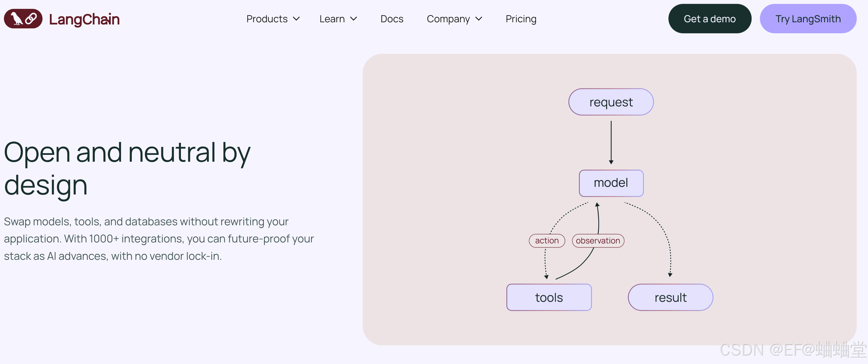Open the Products menu

[267, 19]
